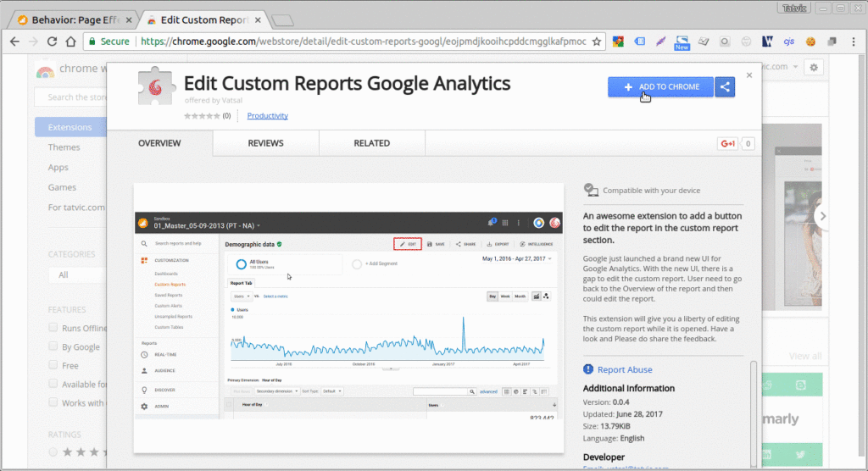868x471 pixels.
Task: Open the Chrome three-dot menu
Action: point(853,42)
